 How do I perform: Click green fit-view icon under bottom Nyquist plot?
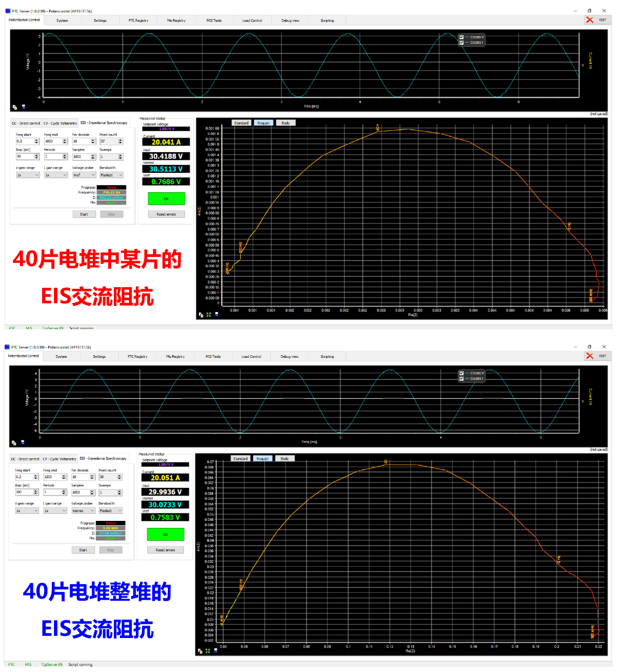click(208, 651)
